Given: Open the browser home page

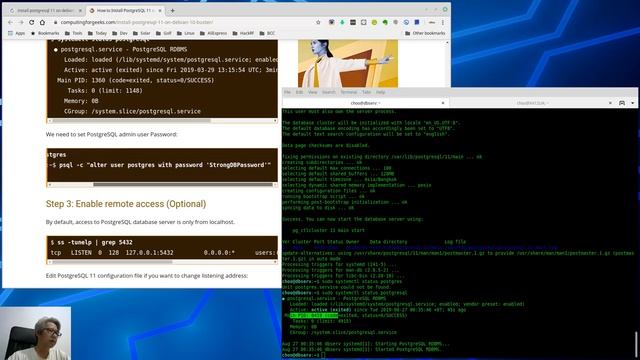Looking at the screenshot, I should tap(42, 22).
